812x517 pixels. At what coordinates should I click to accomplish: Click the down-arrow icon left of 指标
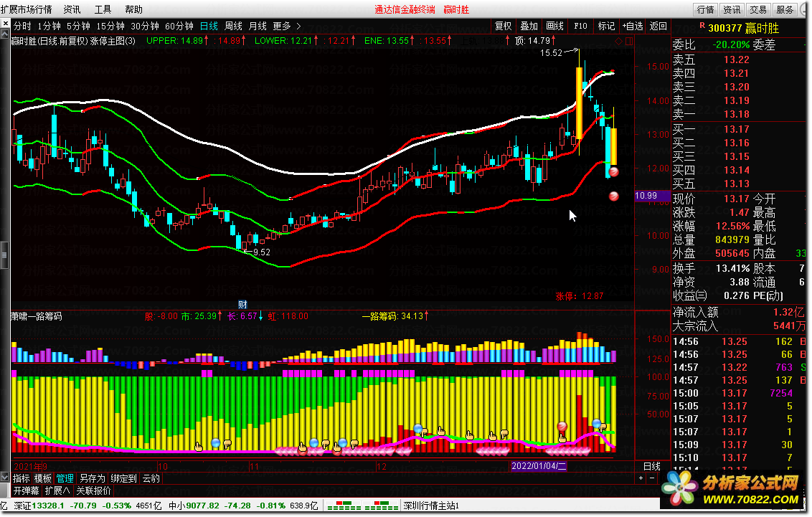point(5,478)
